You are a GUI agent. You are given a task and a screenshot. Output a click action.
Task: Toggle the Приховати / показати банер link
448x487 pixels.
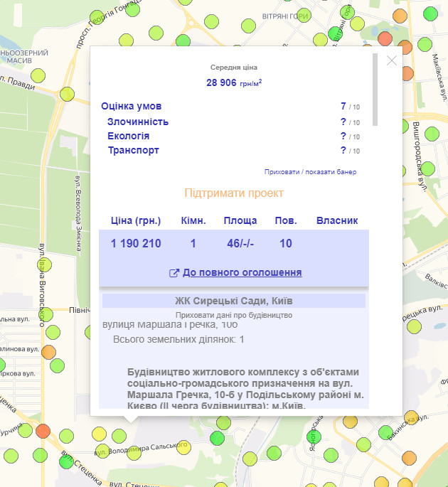(x=310, y=172)
